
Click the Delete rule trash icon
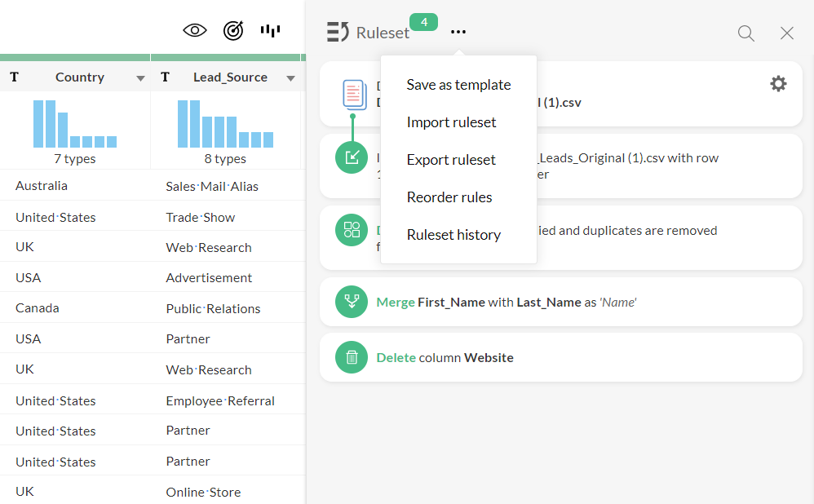tap(352, 357)
